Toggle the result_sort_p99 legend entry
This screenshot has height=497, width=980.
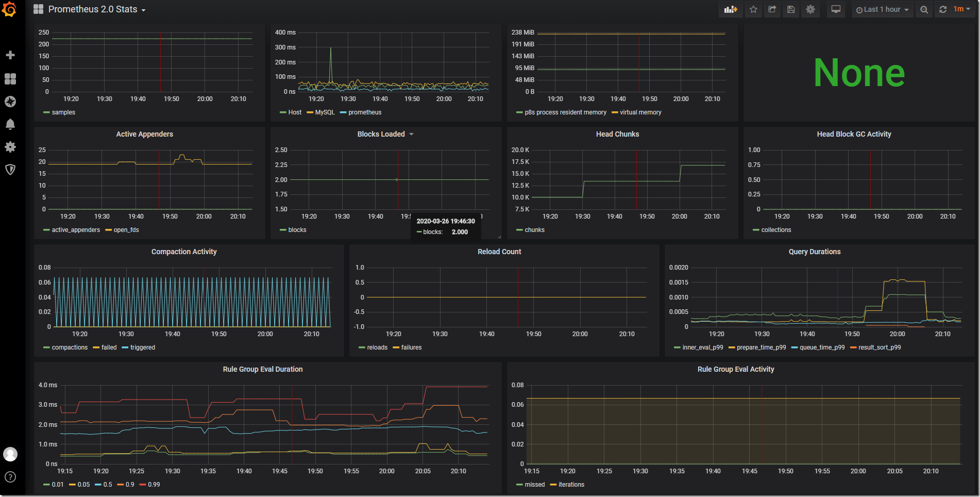880,347
